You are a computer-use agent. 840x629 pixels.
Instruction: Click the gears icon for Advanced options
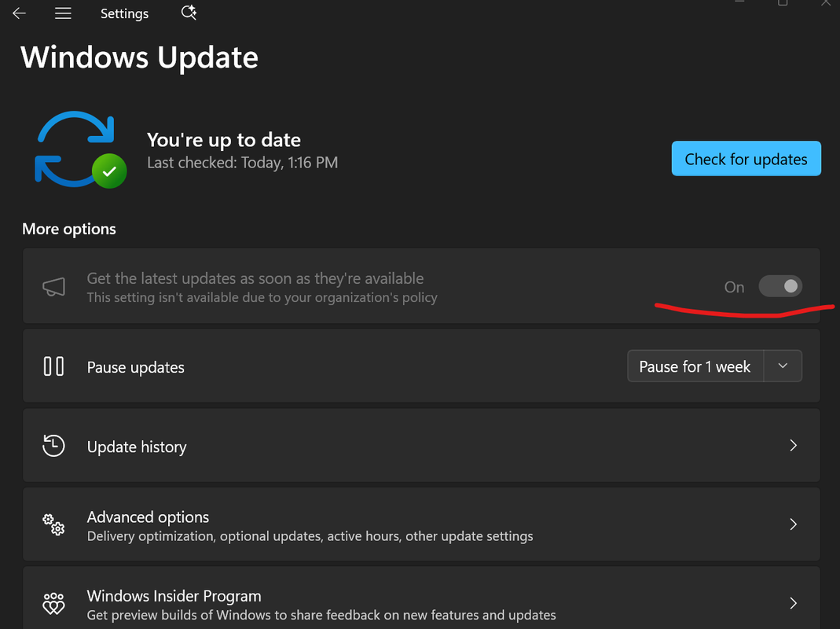[x=53, y=524]
